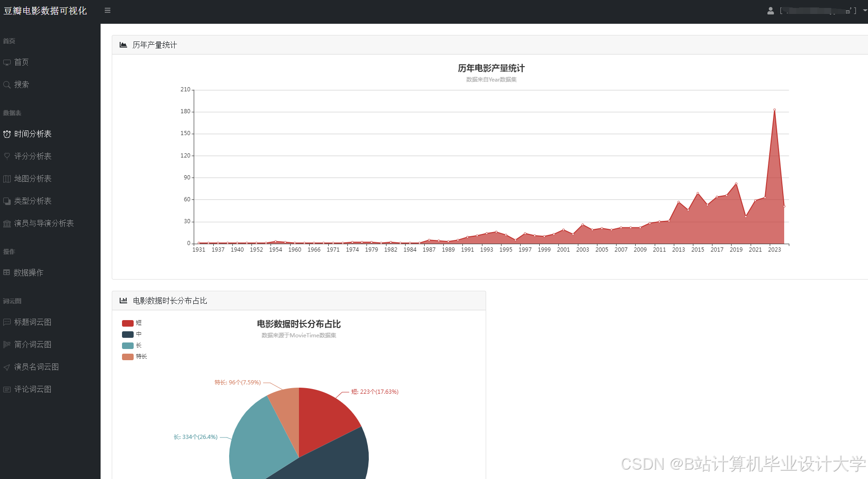Click the align icon beside 简介词云图
This screenshot has height=479, width=868.
point(7,345)
